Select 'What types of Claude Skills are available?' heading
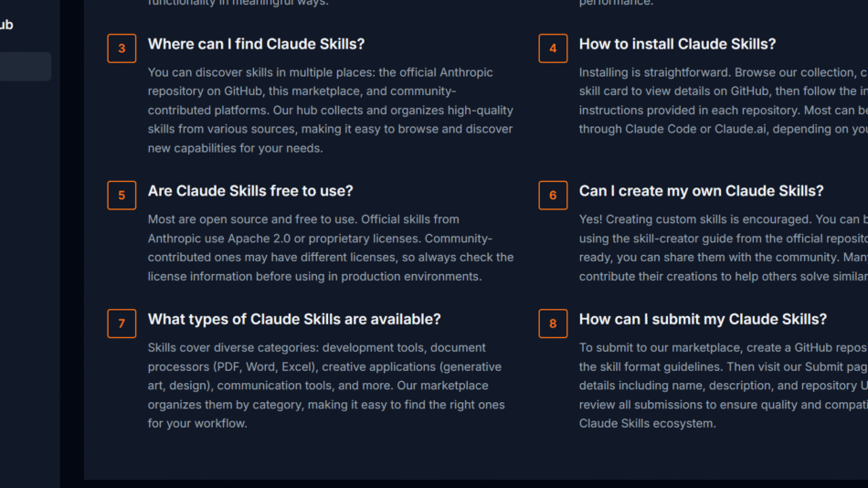This screenshot has height=488, width=868. point(294,319)
